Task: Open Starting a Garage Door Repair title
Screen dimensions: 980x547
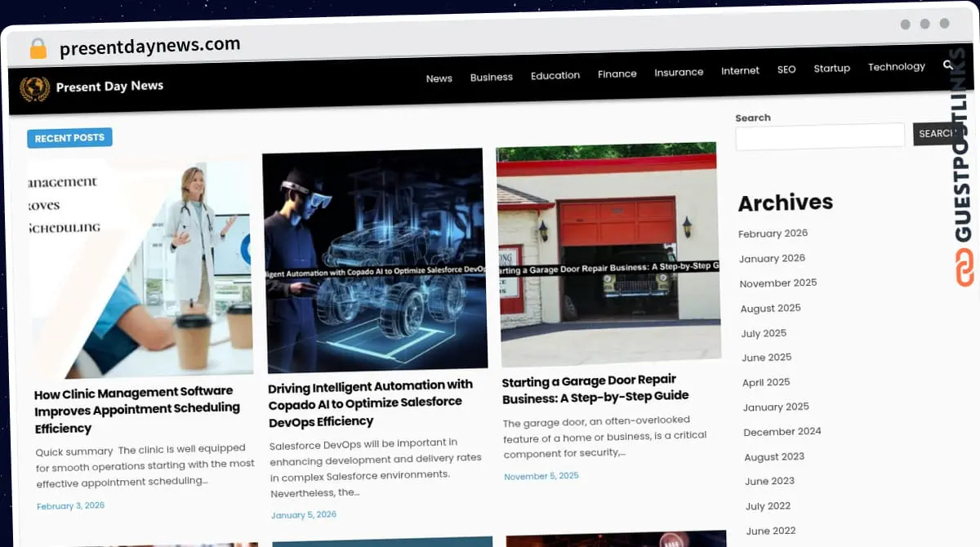Action: coord(595,389)
